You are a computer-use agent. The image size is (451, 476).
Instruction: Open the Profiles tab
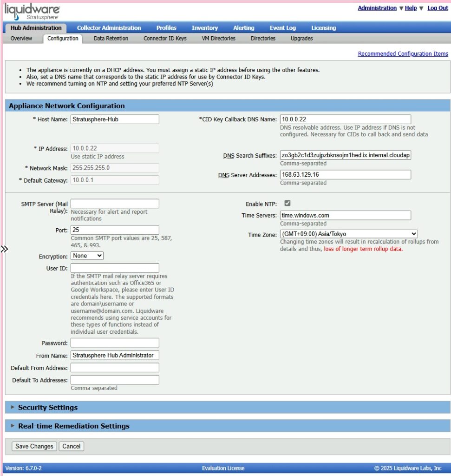click(166, 28)
